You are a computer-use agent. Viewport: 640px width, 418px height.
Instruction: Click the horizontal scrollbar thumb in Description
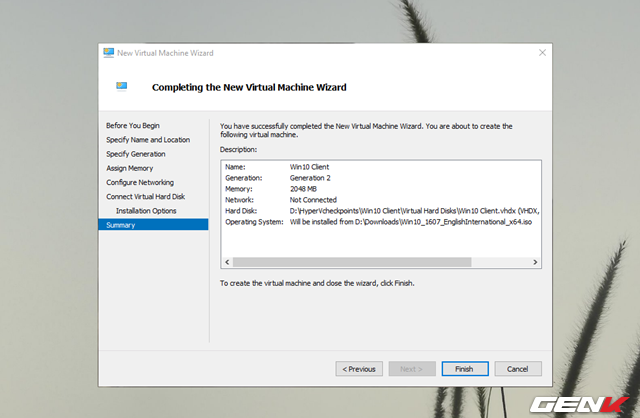click(x=352, y=262)
